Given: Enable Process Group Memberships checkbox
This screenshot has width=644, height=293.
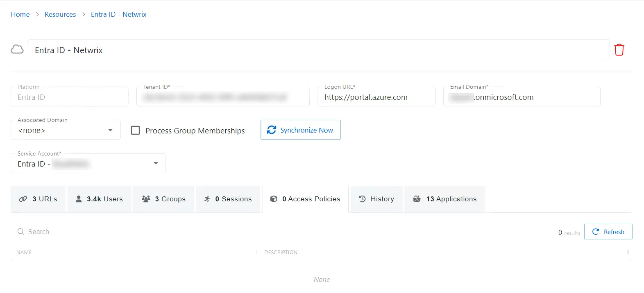Looking at the screenshot, I should point(135,130).
